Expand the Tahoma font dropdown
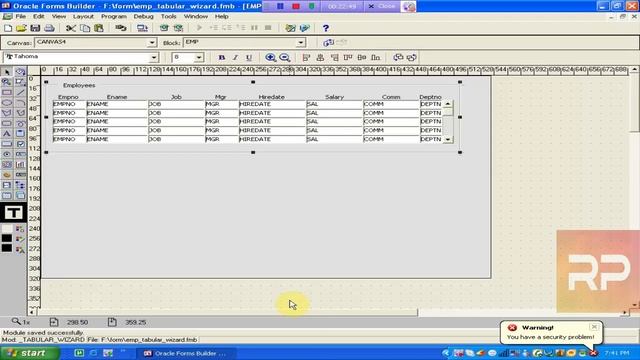 pos(154,58)
